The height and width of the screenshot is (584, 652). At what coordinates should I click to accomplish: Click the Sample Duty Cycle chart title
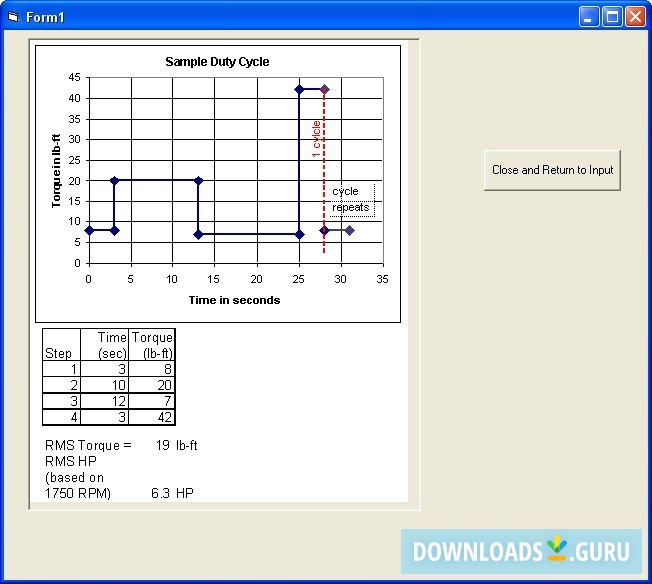[217, 62]
